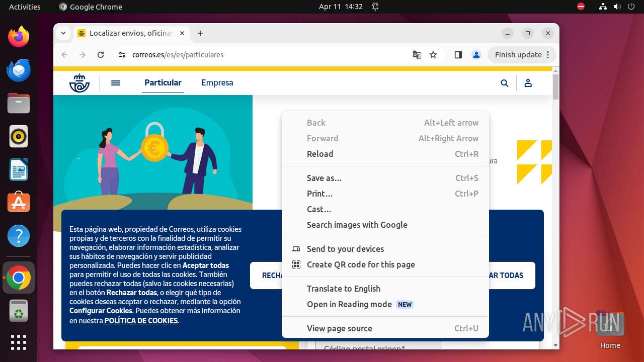Open Rhythmbox music player in the dock

(x=19, y=136)
